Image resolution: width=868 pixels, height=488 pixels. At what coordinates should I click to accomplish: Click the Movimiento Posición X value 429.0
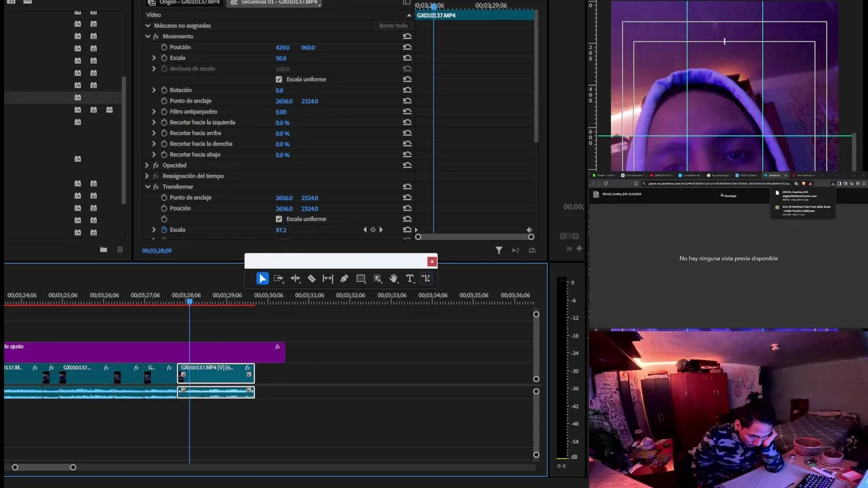click(x=282, y=47)
